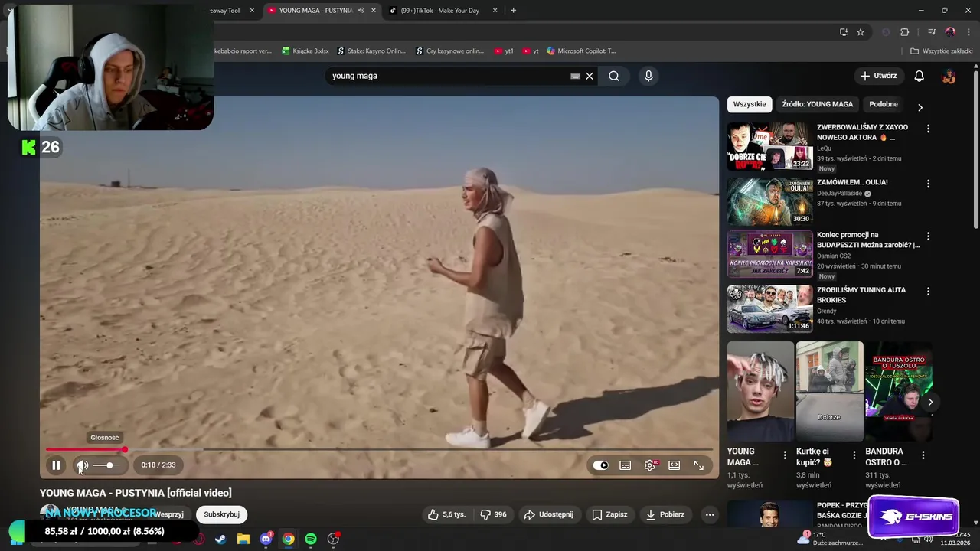Open options for BANDURA OSTRO short

[923, 455]
